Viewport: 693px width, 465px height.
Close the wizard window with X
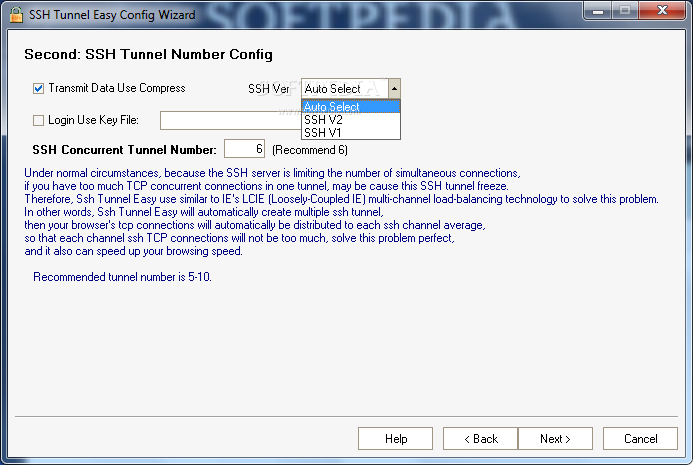[x=662, y=11]
